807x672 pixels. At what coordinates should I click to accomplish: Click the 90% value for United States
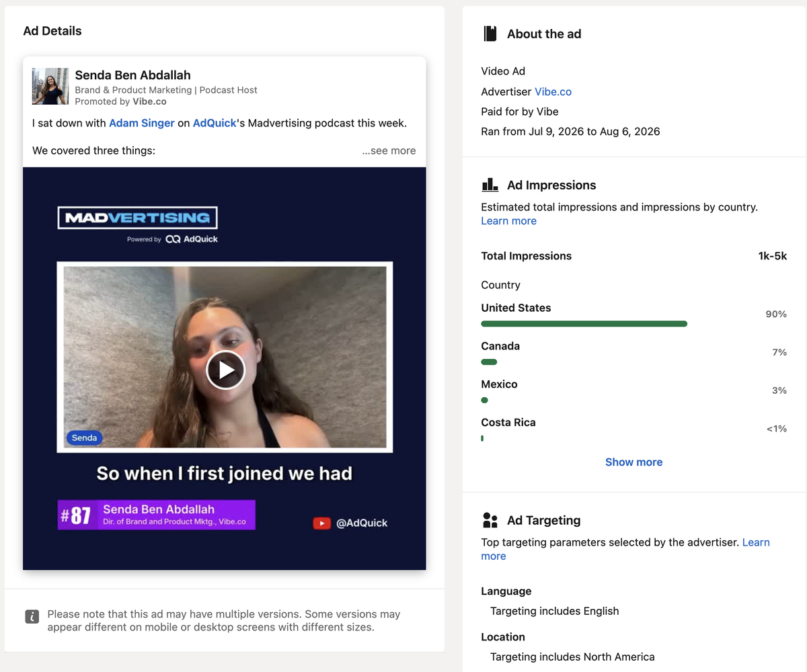tap(776, 314)
